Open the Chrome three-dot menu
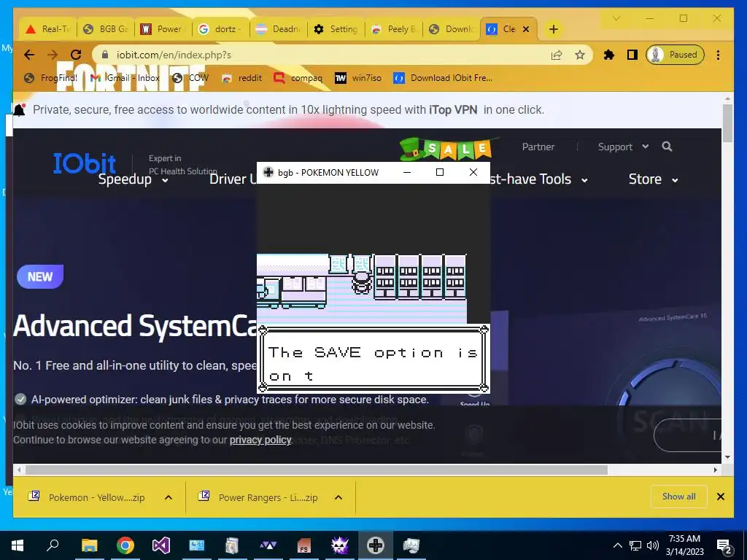This screenshot has width=747, height=560. click(718, 55)
